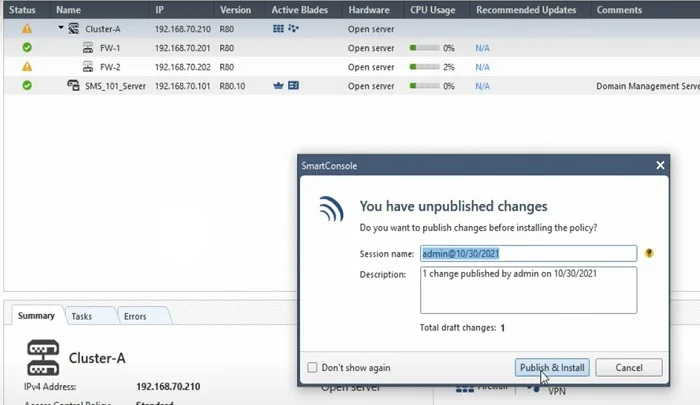Click Publish & Install button

click(552, 367)
